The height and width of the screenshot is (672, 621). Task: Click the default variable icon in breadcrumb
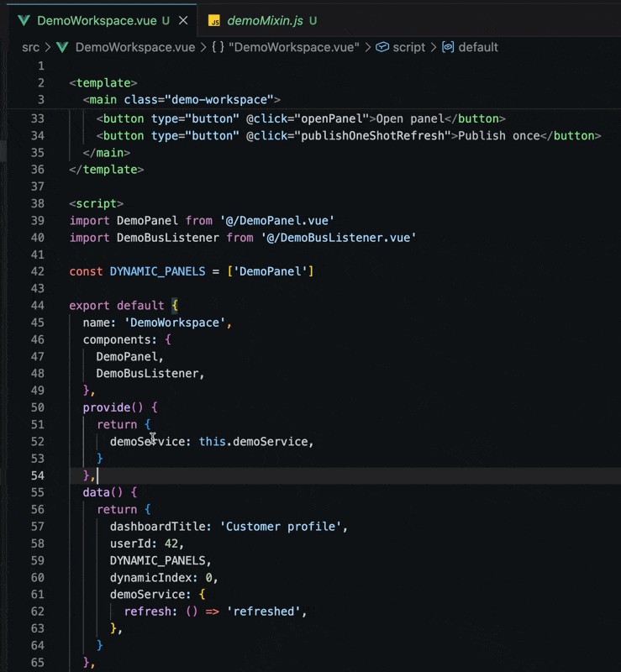[x=448, y=47]
